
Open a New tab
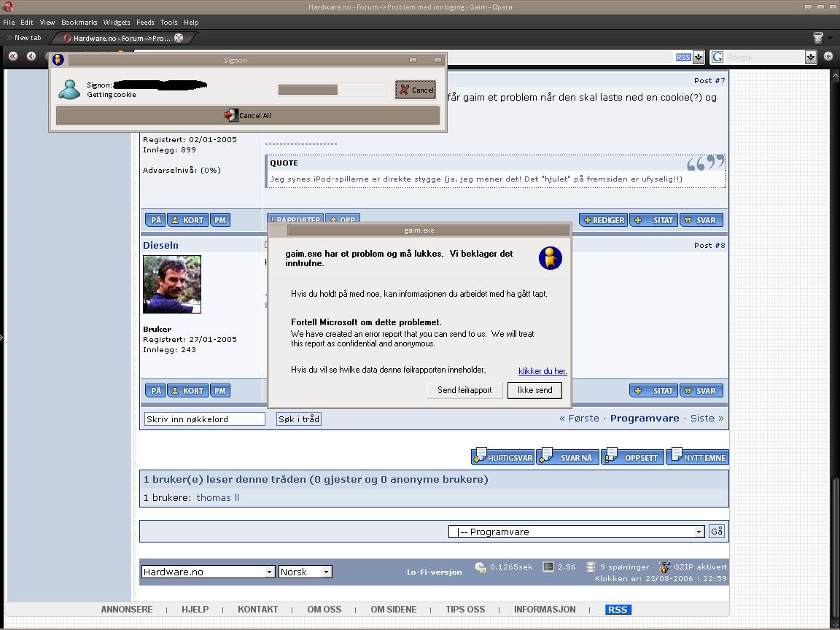pyautogui.click(x=24, y=37)
